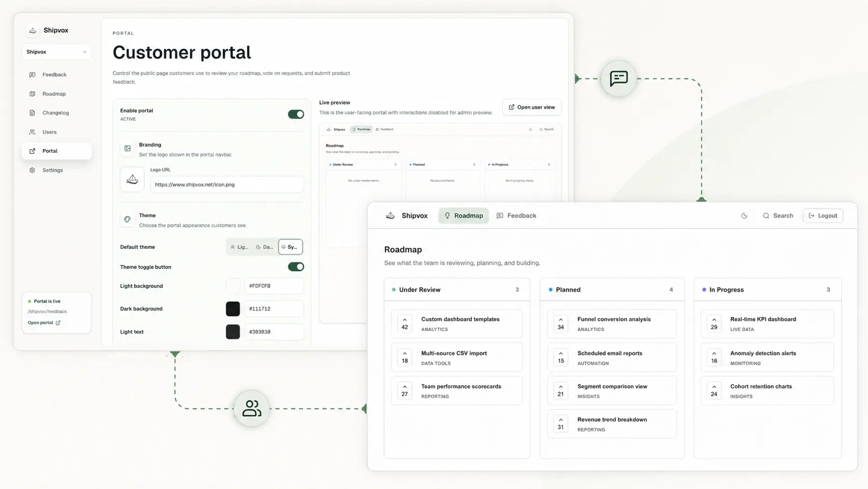Toggle the Theme toggle button switch
This screenshot has height=489, width=868.
coord(296,267)
